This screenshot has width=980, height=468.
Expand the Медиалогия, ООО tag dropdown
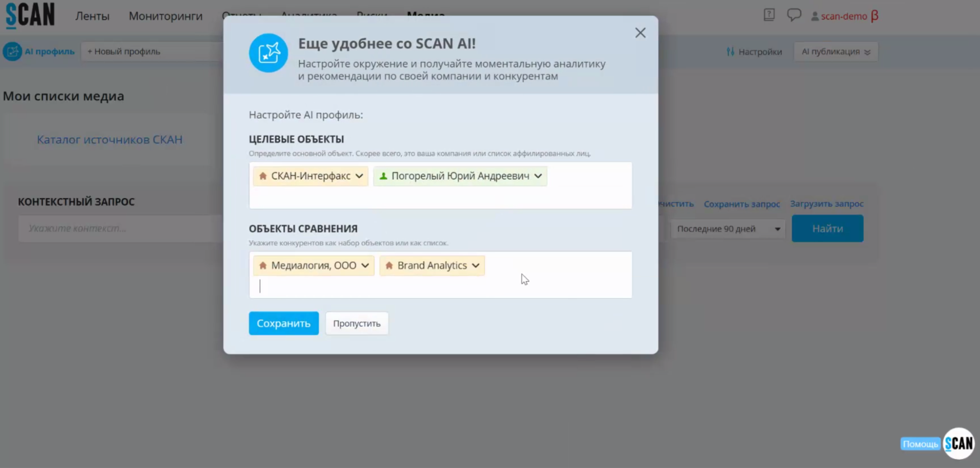365,266
